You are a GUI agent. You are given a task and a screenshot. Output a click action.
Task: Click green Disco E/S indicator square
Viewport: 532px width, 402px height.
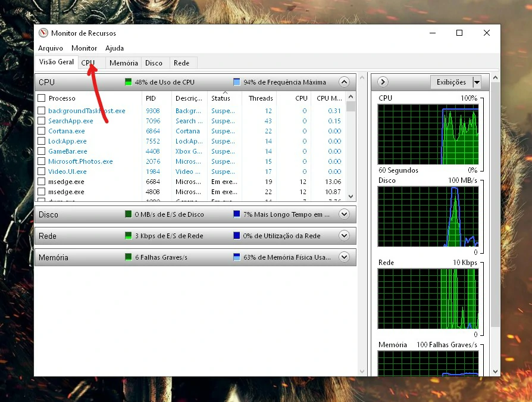pyautogui.click(x=129, y=214)
